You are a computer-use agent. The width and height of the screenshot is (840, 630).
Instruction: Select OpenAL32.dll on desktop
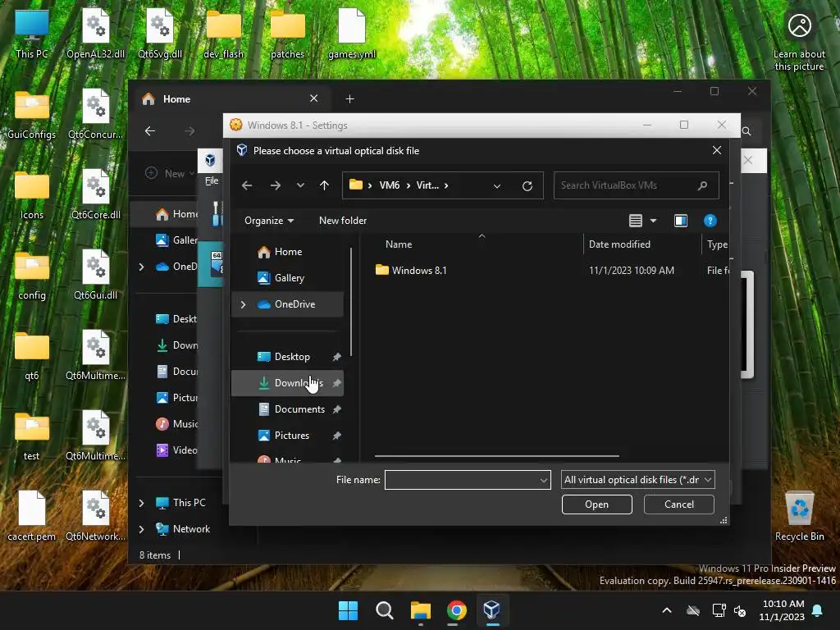[95, 33]
